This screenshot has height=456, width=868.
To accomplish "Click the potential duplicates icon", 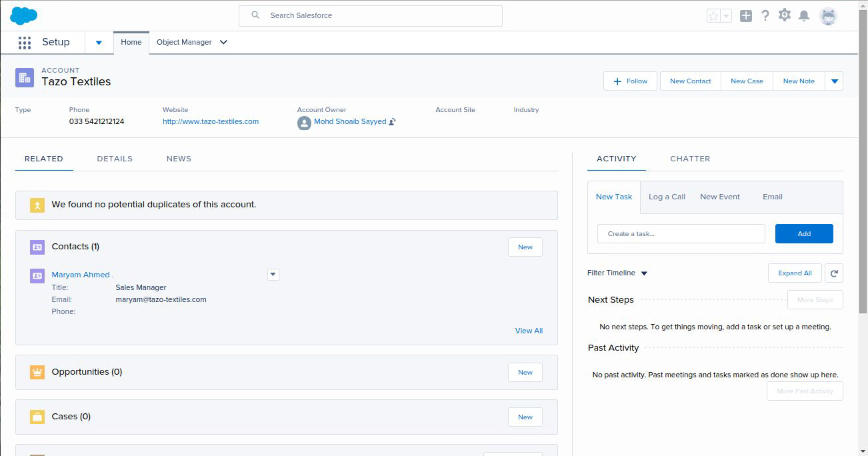I will [x=37, y=205].
